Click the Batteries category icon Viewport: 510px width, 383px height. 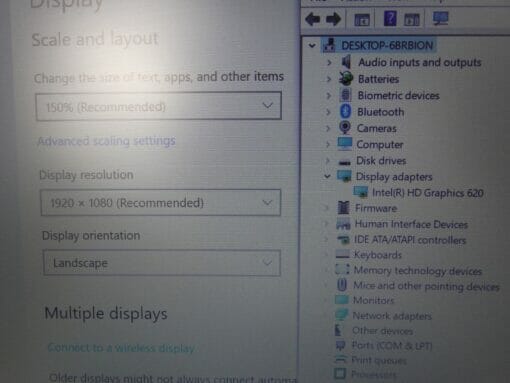[346, 79]
